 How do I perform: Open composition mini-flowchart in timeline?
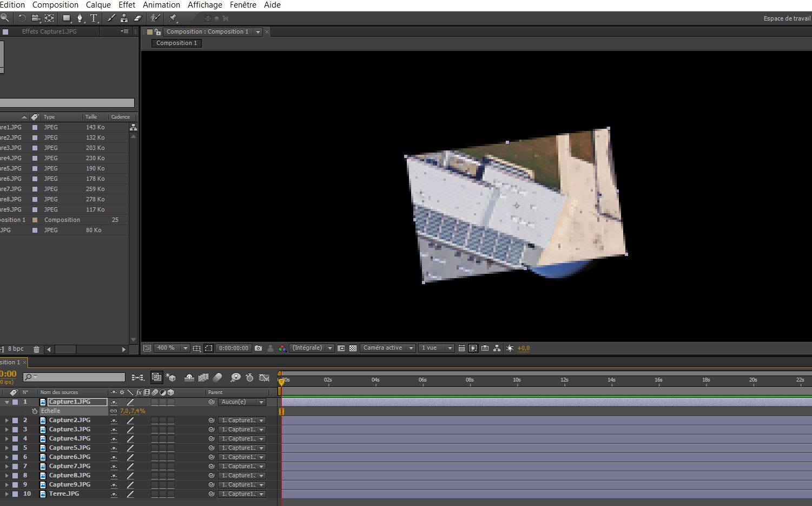click(x=138, y=377)
